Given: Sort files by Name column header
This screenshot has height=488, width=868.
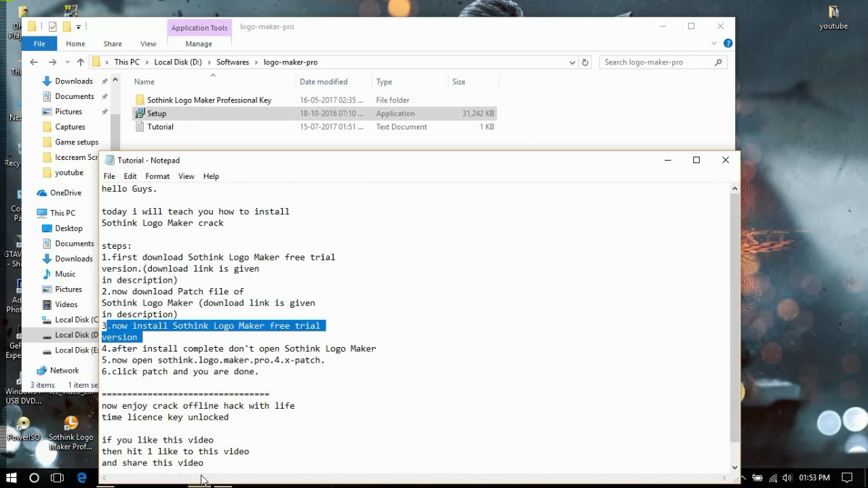Looking at the screenshot, I should [212, 82].
